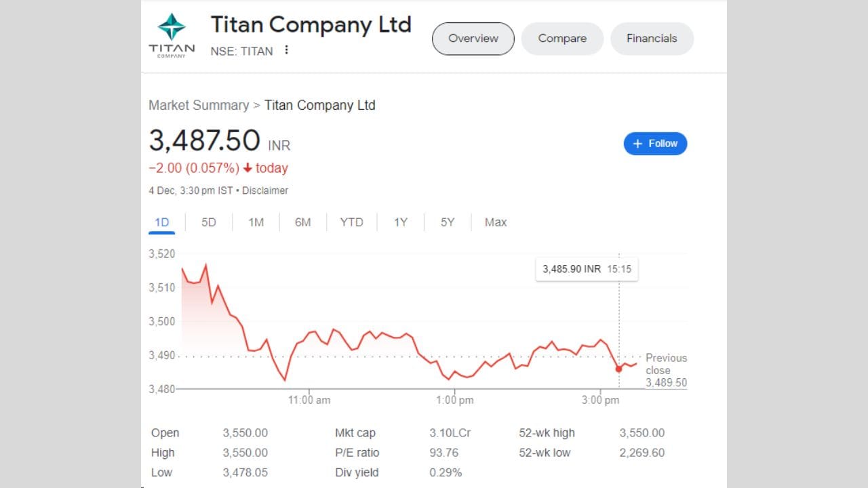This screenshot has width=868, height=488.
Task: Select the 5Y range
Action: tap(446, 222)
